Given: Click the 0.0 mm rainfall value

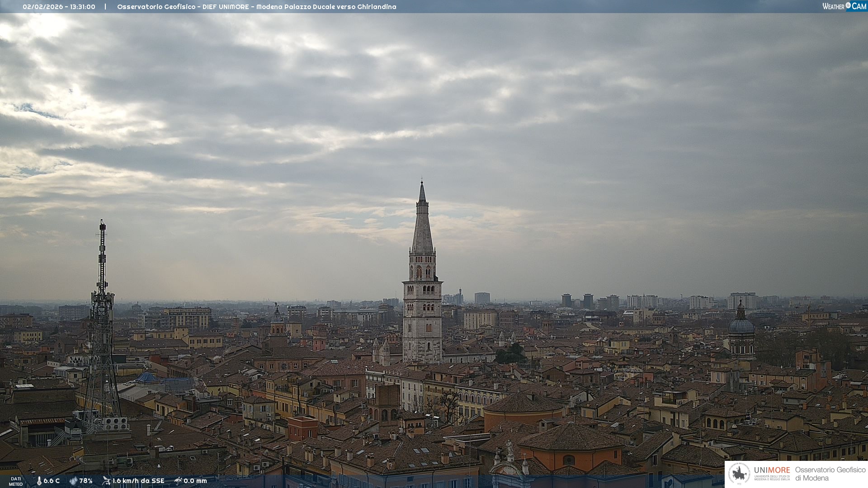Looking at the screenshot, I should click(195, 481).
